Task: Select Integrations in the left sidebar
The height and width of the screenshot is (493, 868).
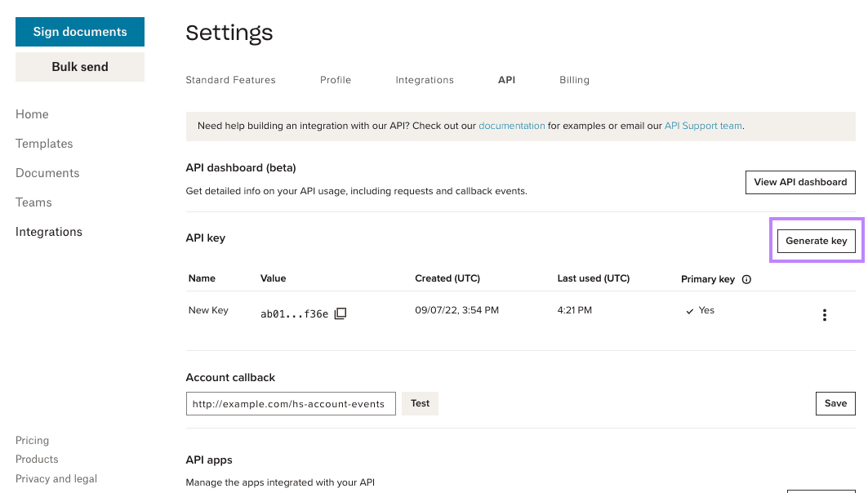Action: pyautogui.click(x=49, y=232)
